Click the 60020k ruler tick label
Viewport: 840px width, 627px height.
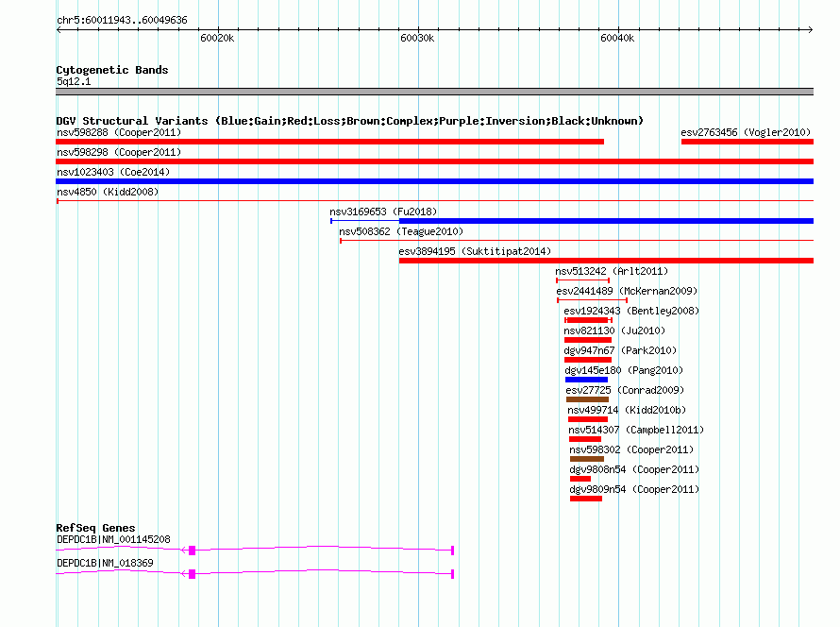[x=217, y=38]
